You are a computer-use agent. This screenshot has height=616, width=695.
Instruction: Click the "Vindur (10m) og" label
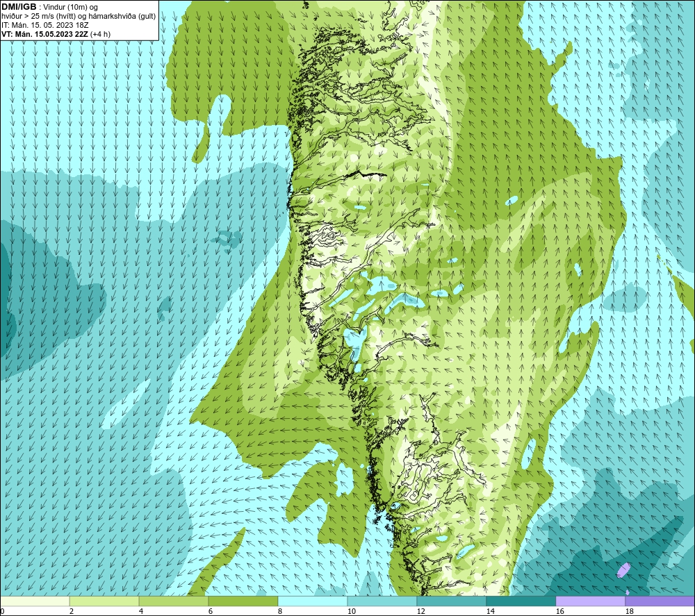[x=70, y=8]
